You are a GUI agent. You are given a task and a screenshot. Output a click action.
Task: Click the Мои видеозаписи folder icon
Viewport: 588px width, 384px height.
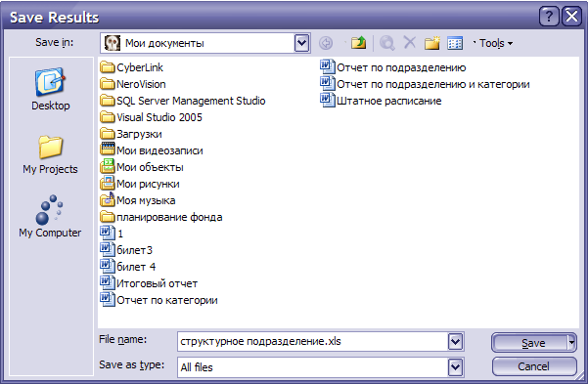click(x=108, y=149)
